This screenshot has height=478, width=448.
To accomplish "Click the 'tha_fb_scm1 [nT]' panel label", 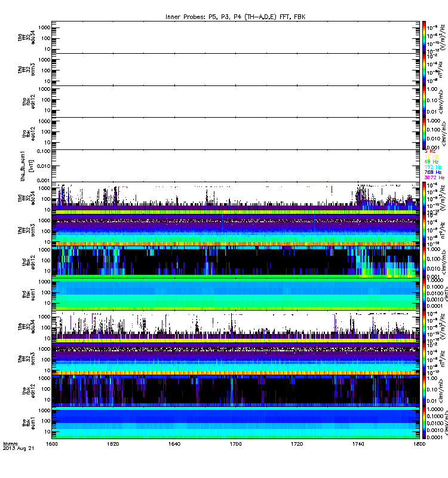I will click(x=26, y=166).
